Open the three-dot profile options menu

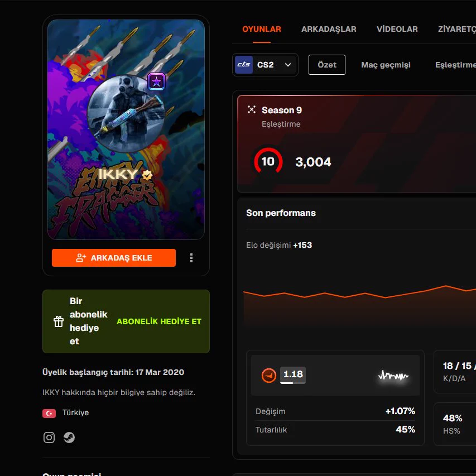coord(191,258)
